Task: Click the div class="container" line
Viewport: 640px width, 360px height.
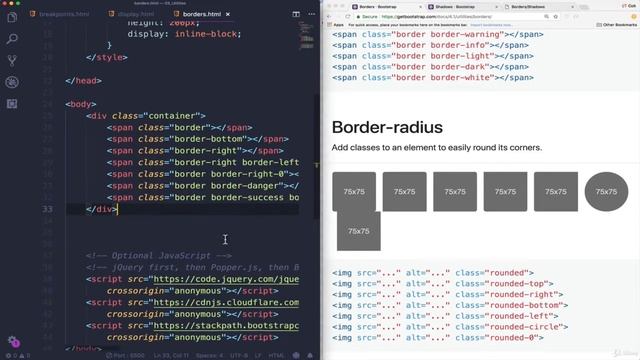Action: [146, 116]
